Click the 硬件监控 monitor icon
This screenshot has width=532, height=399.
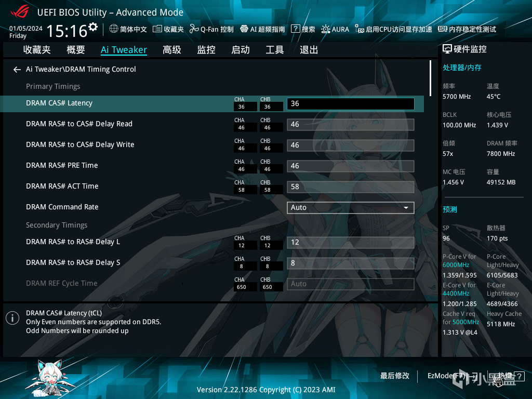(x=447, y=49)
